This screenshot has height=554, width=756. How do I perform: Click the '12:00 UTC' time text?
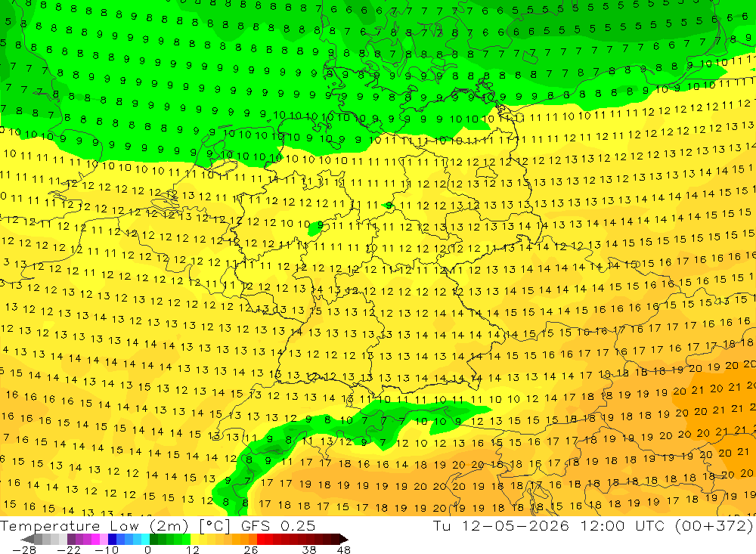(622, 526)
